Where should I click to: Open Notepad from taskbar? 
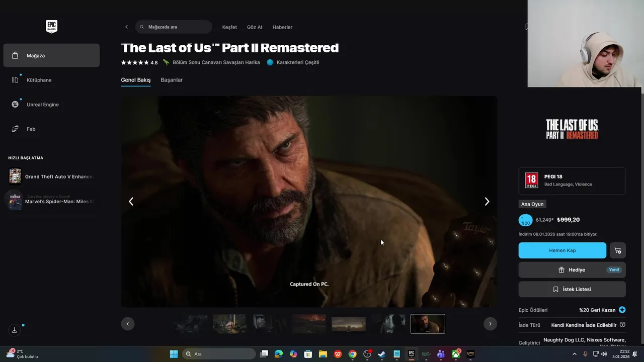pyautogui.click(x=396, y=354)
